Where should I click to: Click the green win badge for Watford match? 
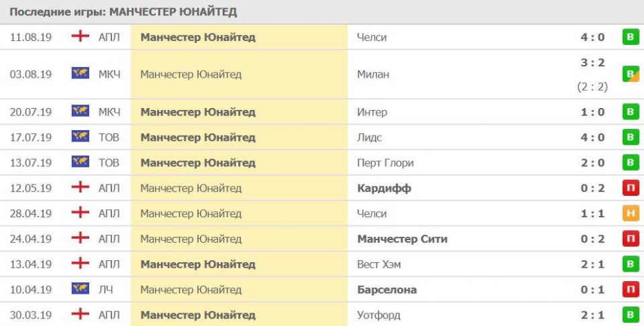pyautogui.click(x=630, y=315)
